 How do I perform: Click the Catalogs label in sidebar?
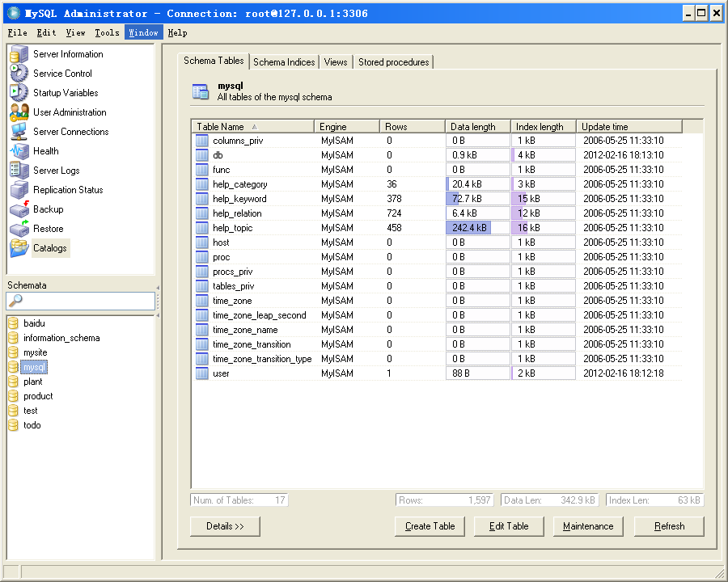(x=50, y=248)
